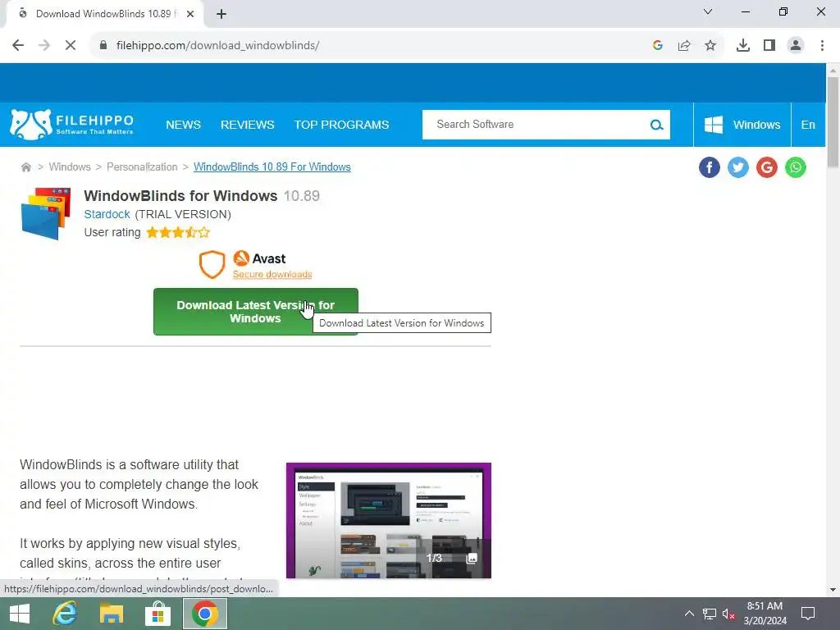Click the page vertical scrollbar
The image size is (840, 630).
click(833, 123)
